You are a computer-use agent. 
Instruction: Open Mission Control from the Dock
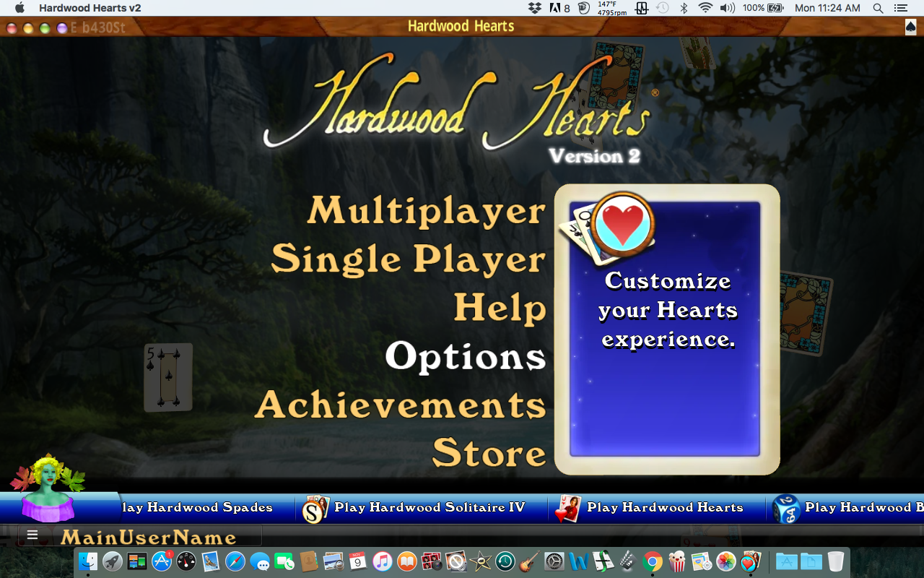(x=136, y=561)
